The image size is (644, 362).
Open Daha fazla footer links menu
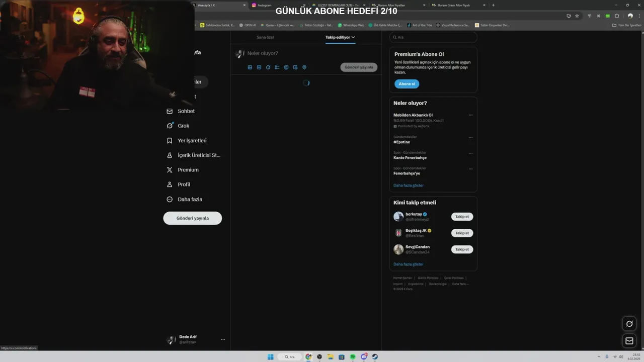coord(460,284)
